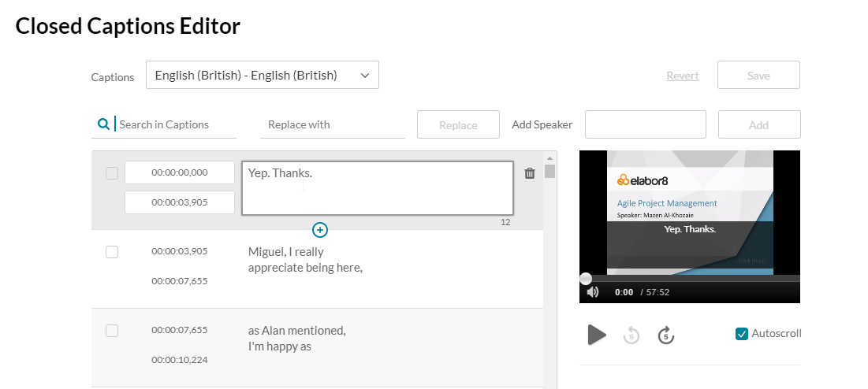Click the Replace button
Screen dimensions: 868x389
458,125
